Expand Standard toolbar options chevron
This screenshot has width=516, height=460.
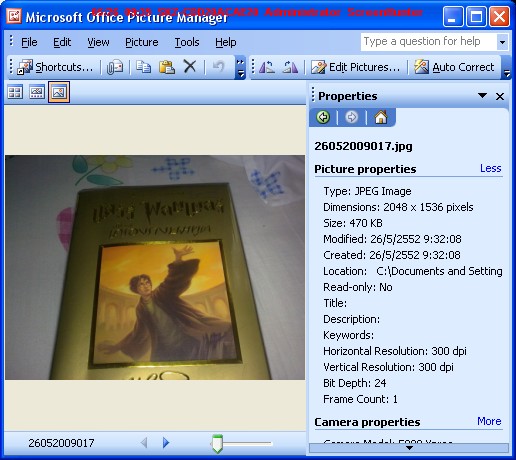point(240,67)
